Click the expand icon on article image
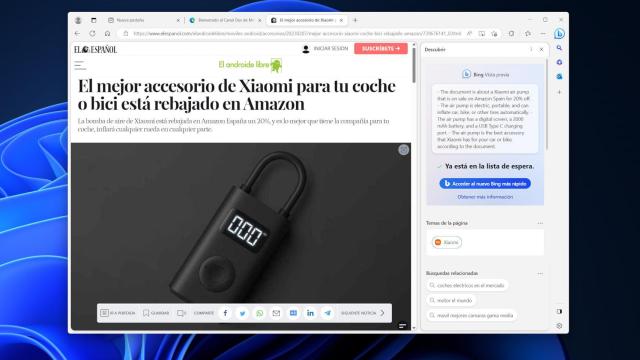Screen dimensions: 640x360 [403, 150]
